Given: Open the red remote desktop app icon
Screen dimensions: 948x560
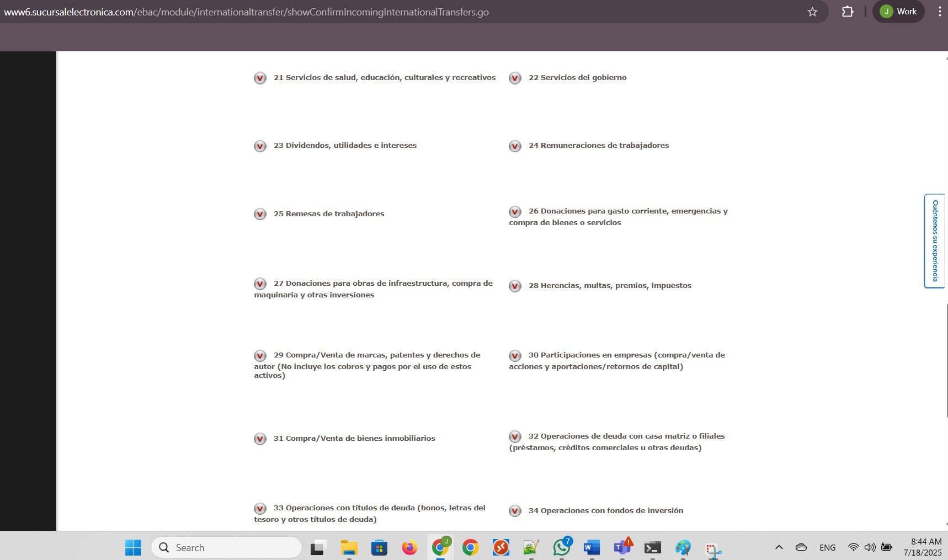Looking at the screenshot, I should pos(500,547).
